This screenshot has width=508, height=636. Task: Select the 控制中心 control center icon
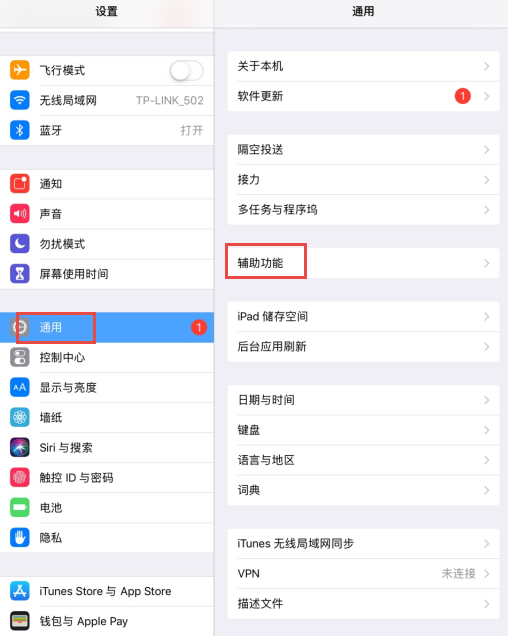(x=19, y=357)
